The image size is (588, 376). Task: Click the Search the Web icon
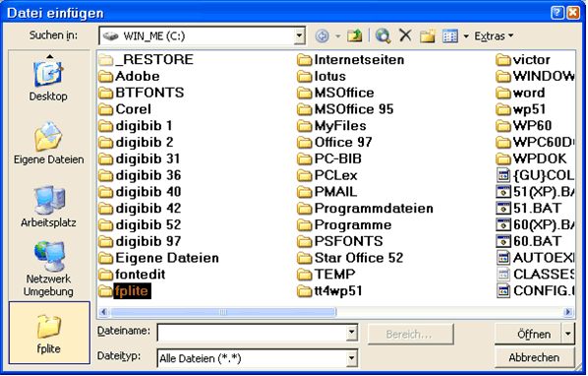(382, 36)
